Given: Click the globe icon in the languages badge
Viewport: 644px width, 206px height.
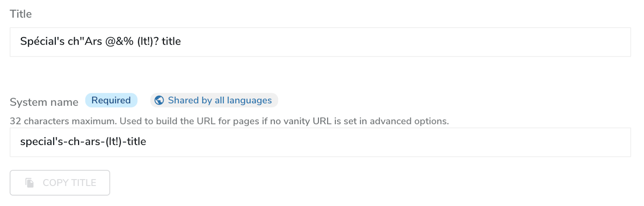Looking at the screenshot, I should tap(159, 100).
